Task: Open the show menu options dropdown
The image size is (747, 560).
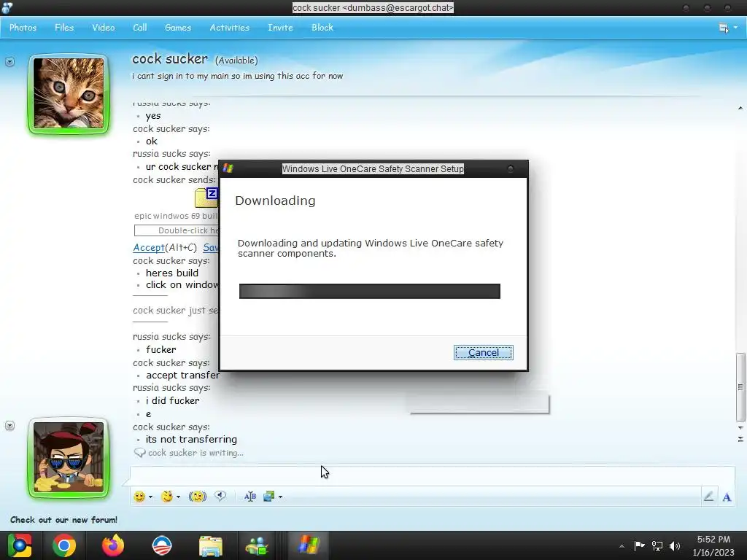Action: pos(728,28)
